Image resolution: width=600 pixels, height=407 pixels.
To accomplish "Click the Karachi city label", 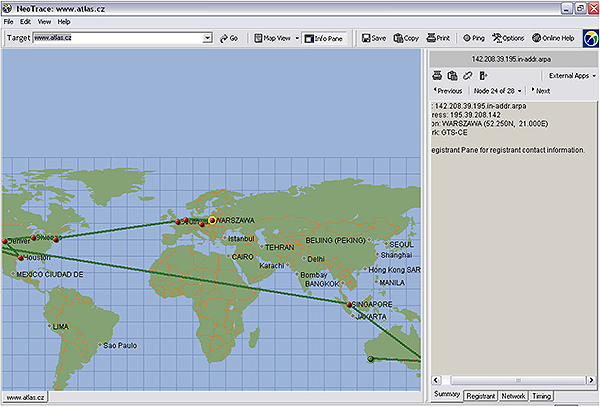I will point(272,265).
